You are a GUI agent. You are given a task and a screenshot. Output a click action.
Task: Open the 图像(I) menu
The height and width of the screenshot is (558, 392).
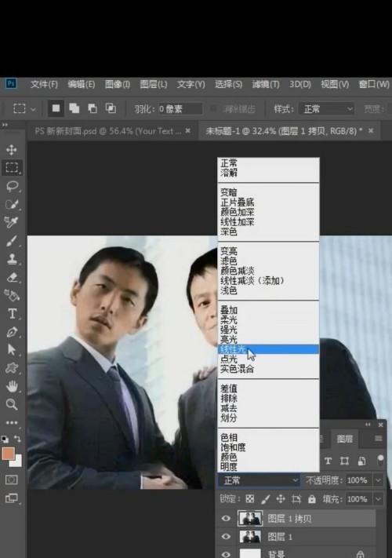pyautogui.click(x=118, y=84)
